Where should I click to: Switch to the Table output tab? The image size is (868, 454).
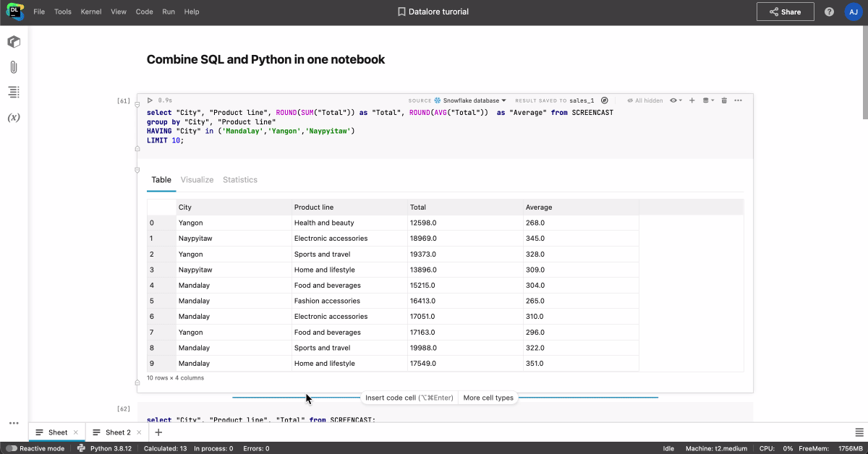coord(161,180)
